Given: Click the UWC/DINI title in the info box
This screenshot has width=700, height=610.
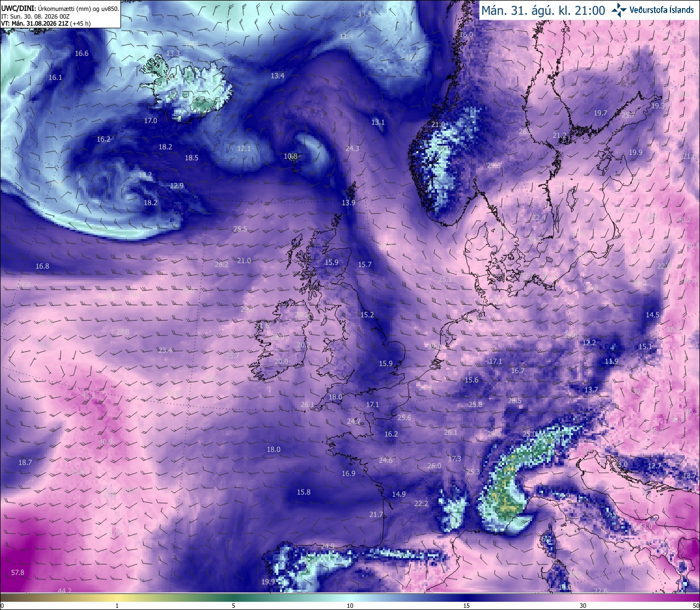Looking at the screenshot, I should coord(18,9).
